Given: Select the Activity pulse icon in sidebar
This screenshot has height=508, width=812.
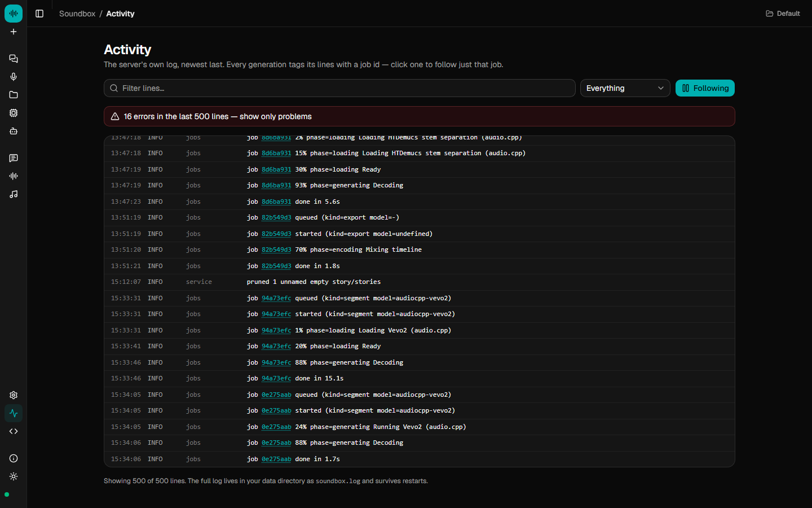Looking at the screenshot, I should (x=14, y=413).
